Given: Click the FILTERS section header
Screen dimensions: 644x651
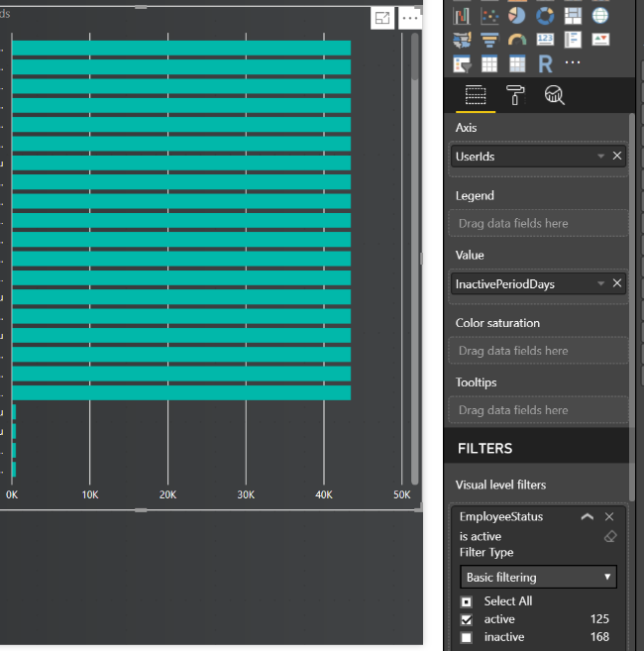Looking at the screenshot, I should [x=484, y=449].
